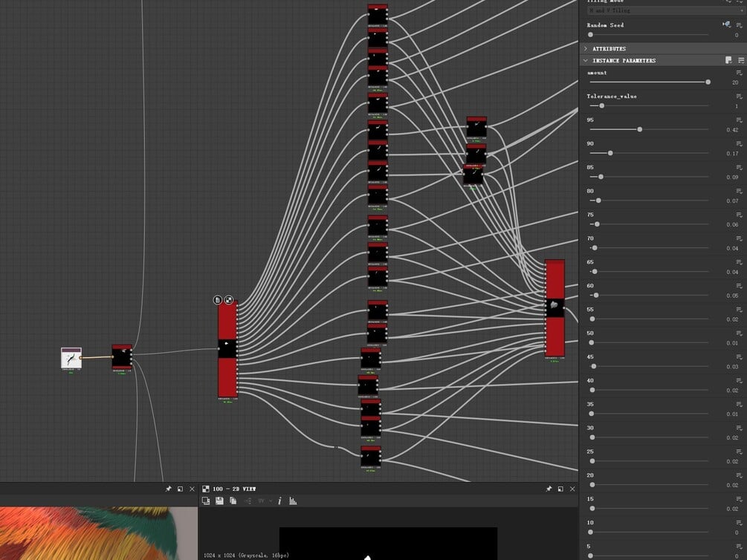The height and width of the screenshot is (560, 747).
Task: Click the Tolerance_value slider handle
Action: click(x=602, y=105)
